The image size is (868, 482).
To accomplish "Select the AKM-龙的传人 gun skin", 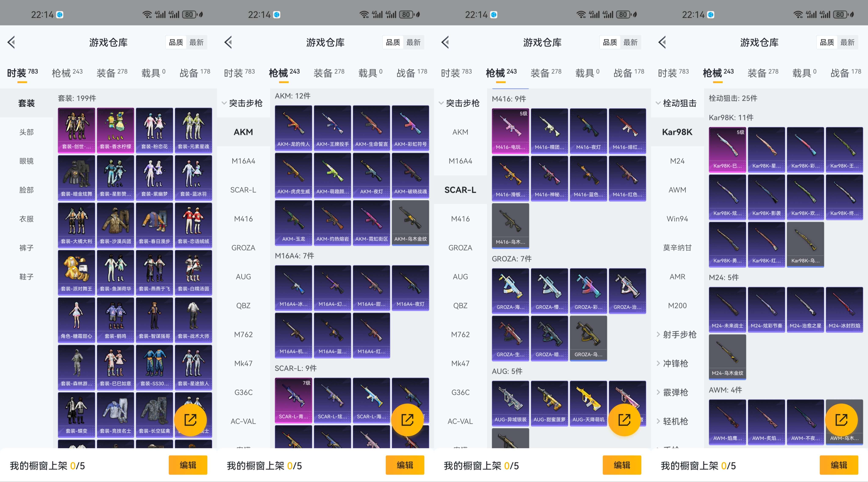I will click(294, 128).
